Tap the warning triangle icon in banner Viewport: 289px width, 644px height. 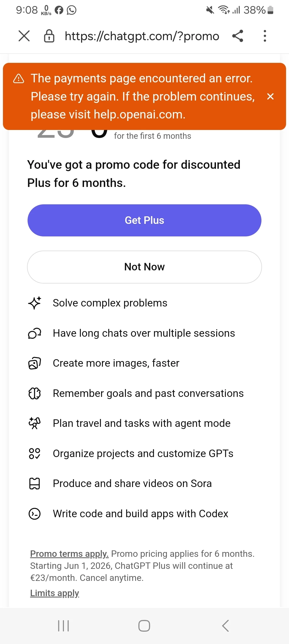point(19,79)
